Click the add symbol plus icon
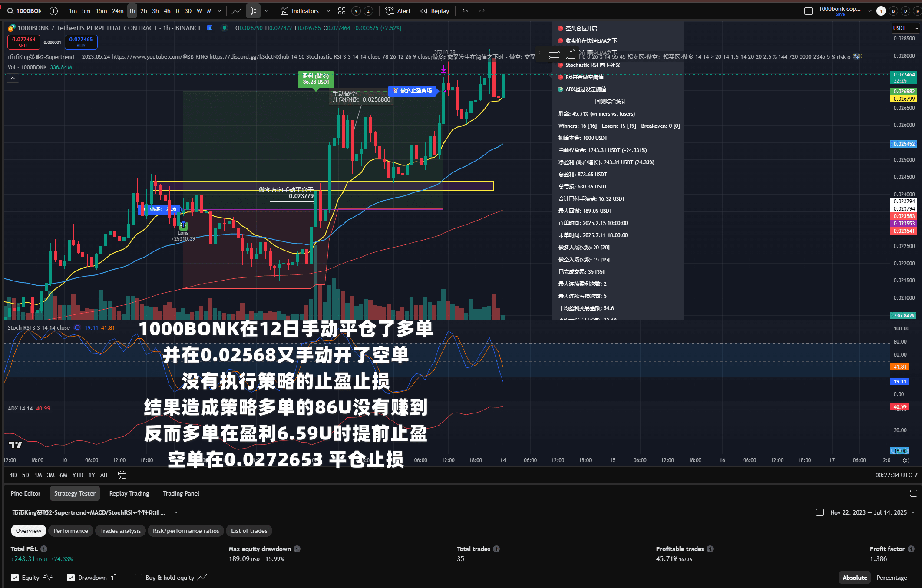922x588 pixels. pyautogui.click(x=53, y=11)
